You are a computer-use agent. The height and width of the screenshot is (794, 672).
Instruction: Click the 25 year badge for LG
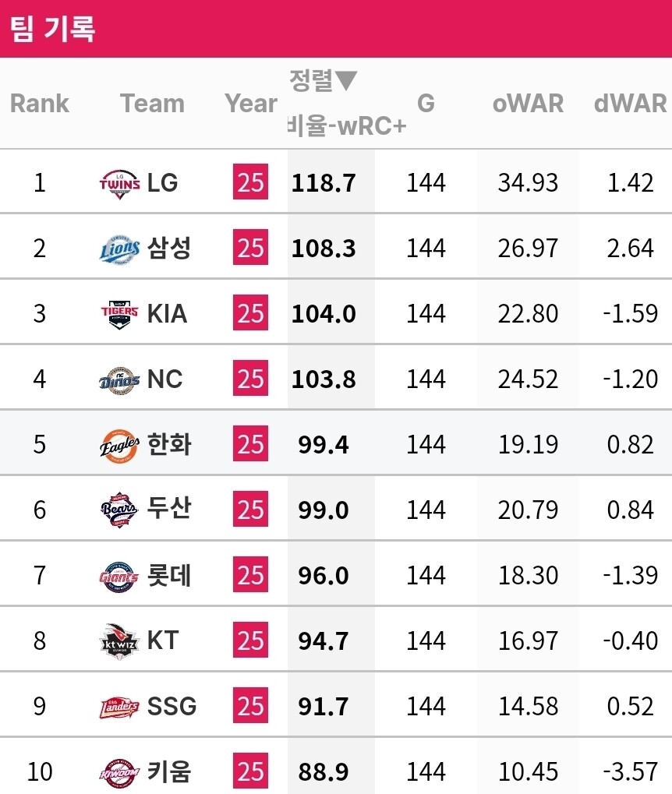pyautogui.click(x=250, y=183)
